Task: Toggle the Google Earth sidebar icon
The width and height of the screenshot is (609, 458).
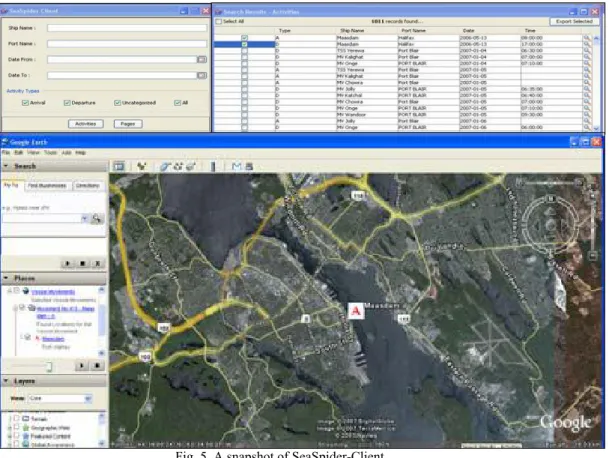Action: (x=119, y=166)
